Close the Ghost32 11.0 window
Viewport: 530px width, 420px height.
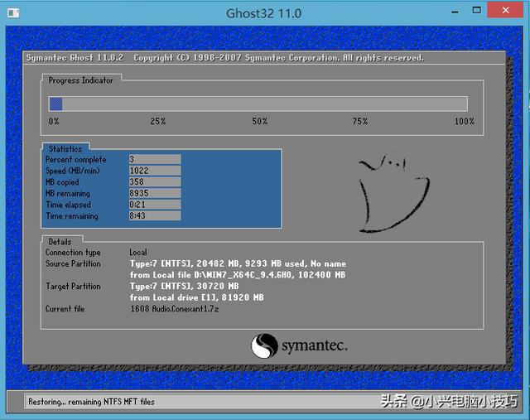[x=505, y=10]
